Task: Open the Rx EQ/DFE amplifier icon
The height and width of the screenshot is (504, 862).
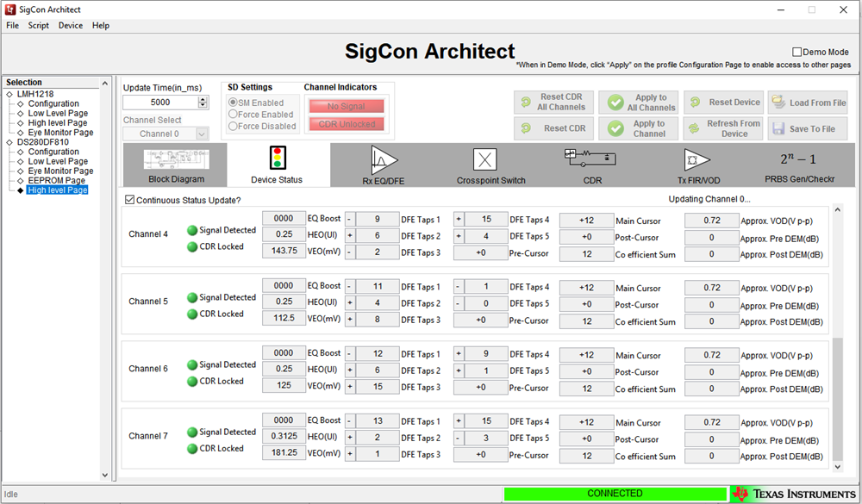Action: click(384, 160)
